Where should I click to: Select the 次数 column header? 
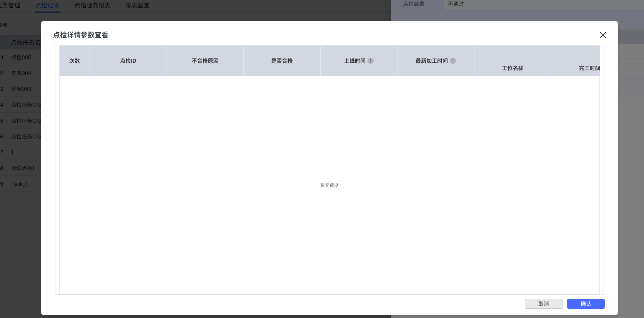(x=75, y=61)
